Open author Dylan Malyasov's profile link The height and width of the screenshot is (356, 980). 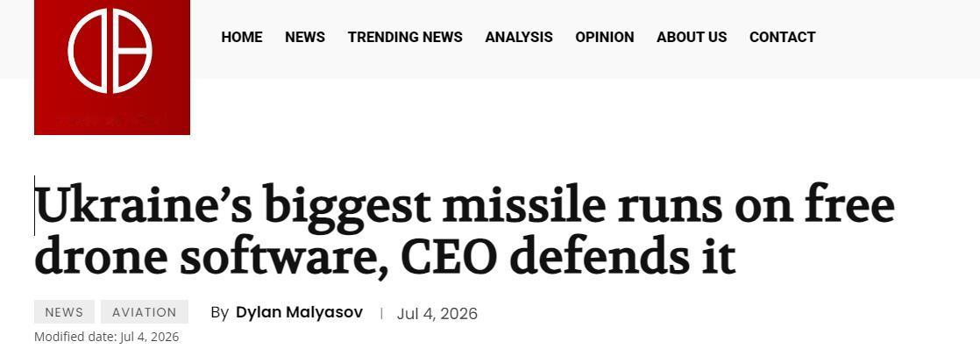[300, 312]
